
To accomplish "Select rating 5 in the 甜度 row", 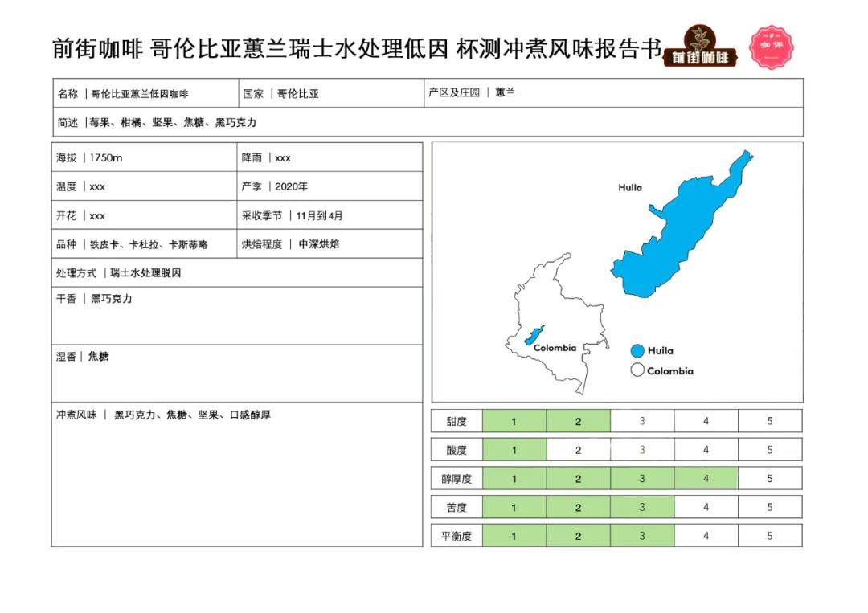I will (769, 421).
